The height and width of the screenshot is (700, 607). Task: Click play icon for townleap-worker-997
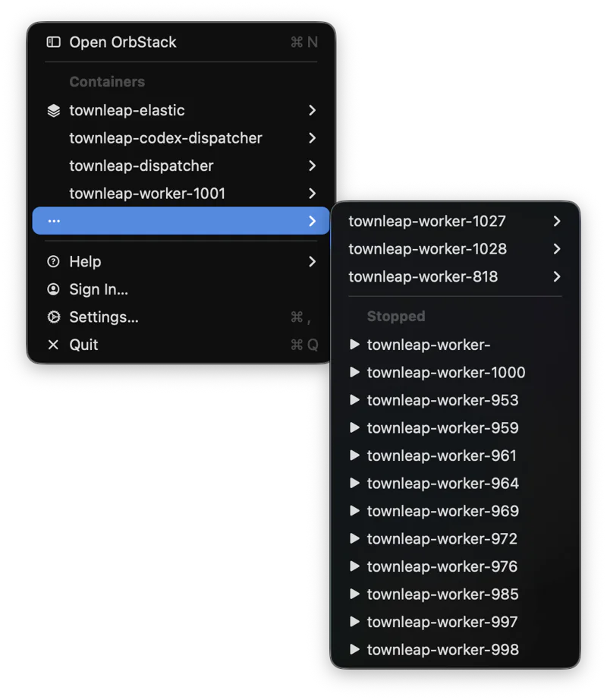pos(354,622)
